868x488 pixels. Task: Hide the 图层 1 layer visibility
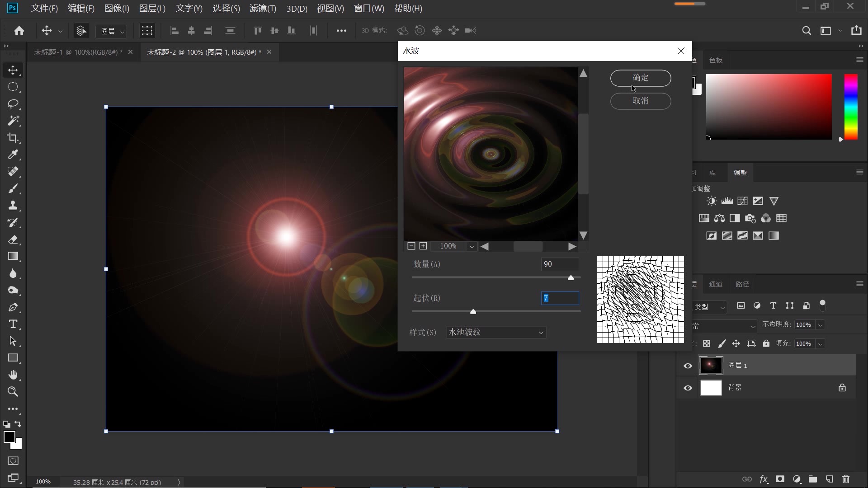tap(688, 366)
